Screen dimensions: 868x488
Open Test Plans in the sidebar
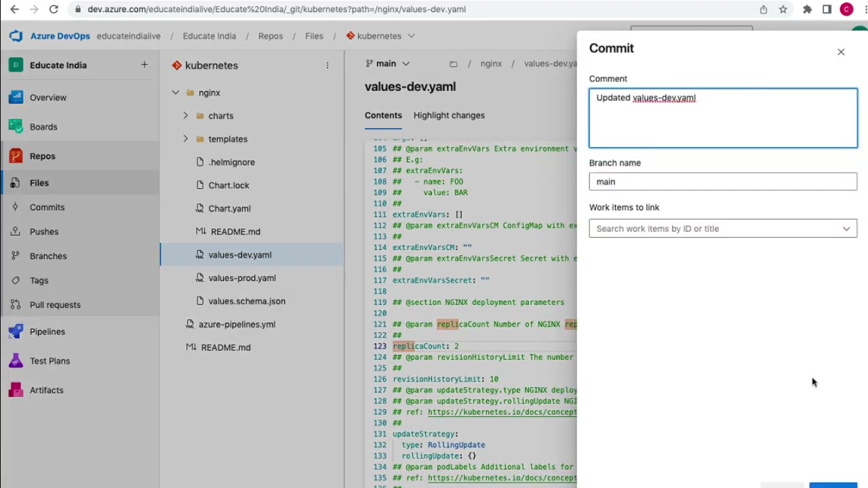50,361
